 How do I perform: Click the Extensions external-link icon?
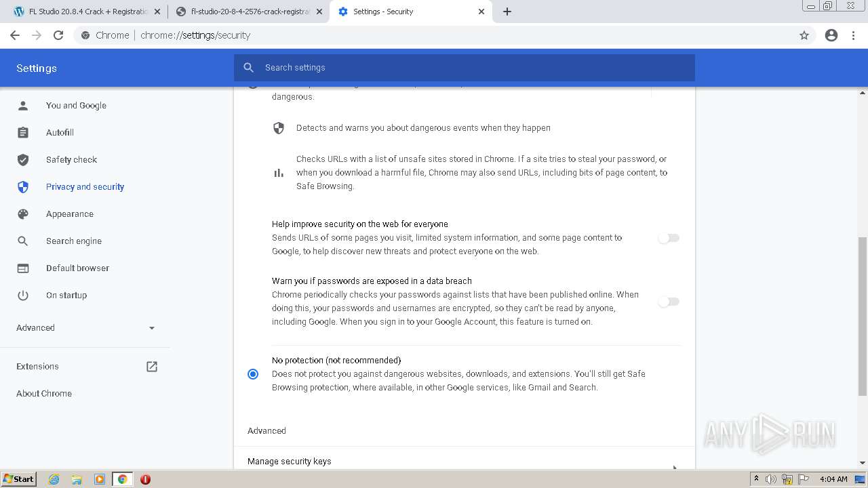point(152,367)
